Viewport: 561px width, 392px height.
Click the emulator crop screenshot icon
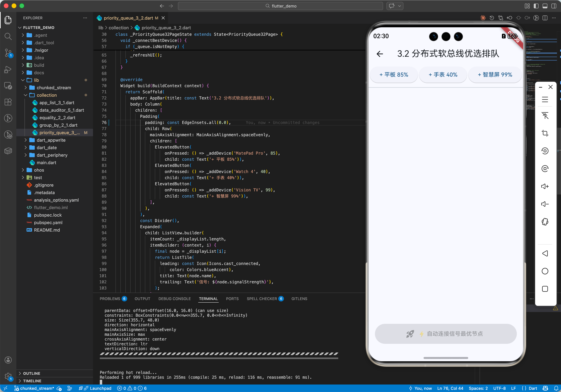coord(545,133)
